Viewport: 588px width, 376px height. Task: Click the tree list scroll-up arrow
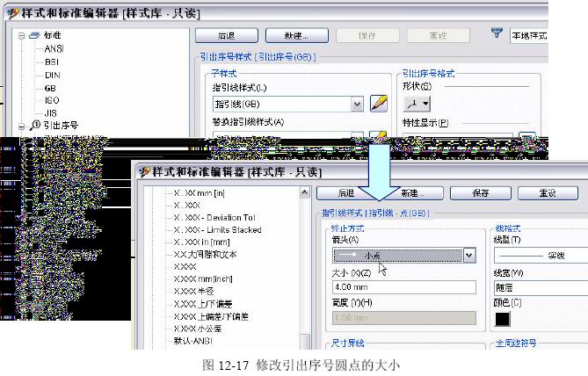point(305,192)
